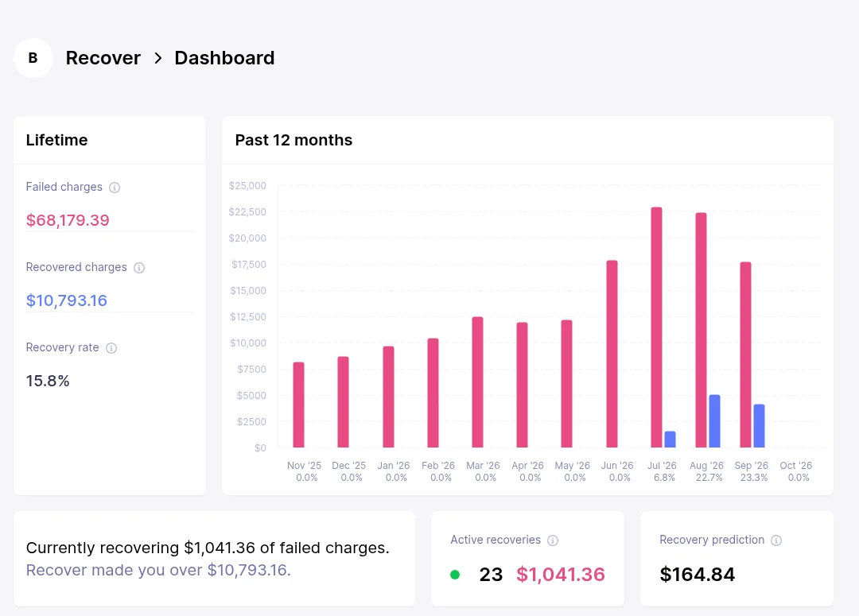Click the May '26 failed charges bar
This screenshot has height=616, width=859.
(566, 384)
